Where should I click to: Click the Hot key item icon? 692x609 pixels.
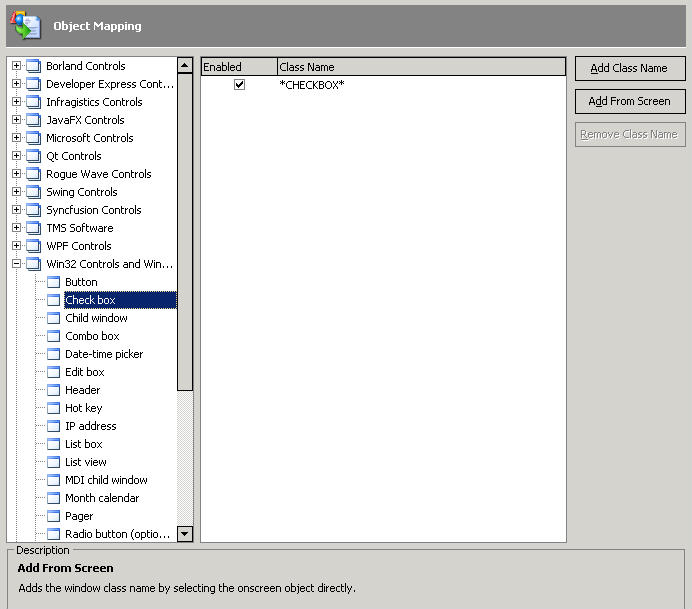click(55, 408)
